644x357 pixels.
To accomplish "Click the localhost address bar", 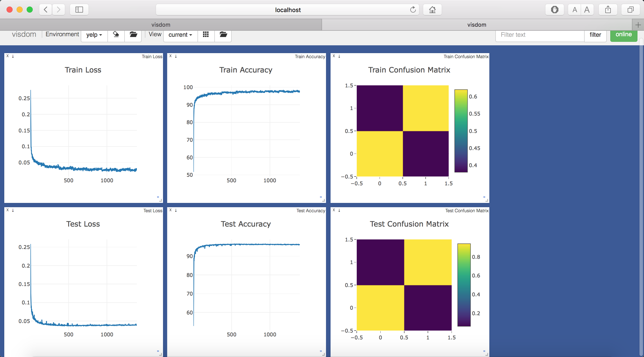I will point(288,10).
